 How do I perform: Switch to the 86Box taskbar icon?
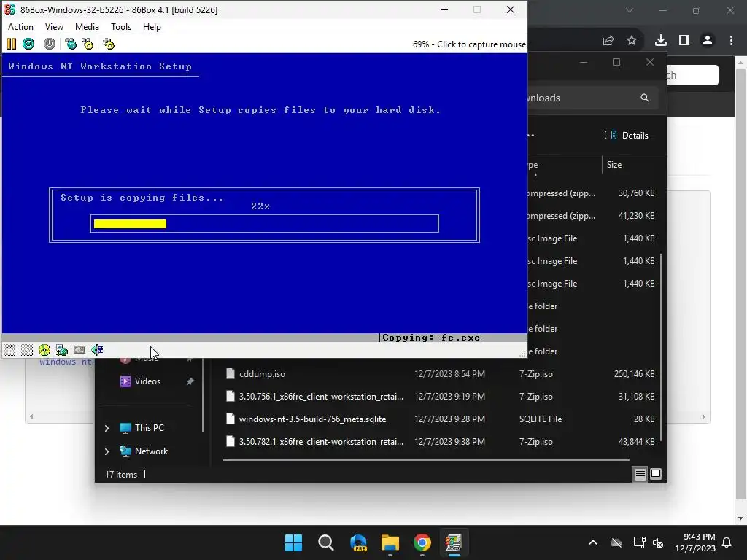point(454,542)
